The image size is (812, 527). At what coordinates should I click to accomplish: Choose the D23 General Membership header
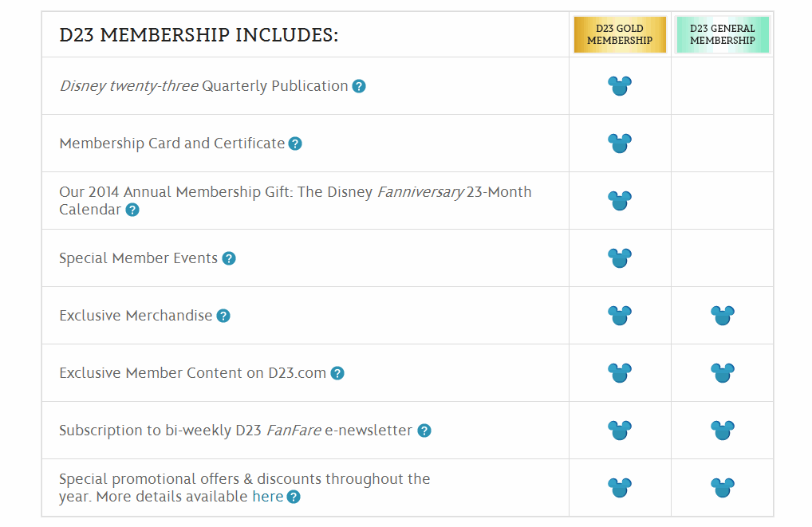(x=723, y=35)
